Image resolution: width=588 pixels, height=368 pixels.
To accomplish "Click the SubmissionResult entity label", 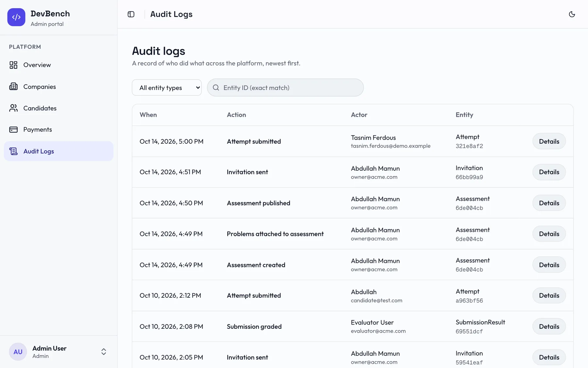I will tap(480, 322).
